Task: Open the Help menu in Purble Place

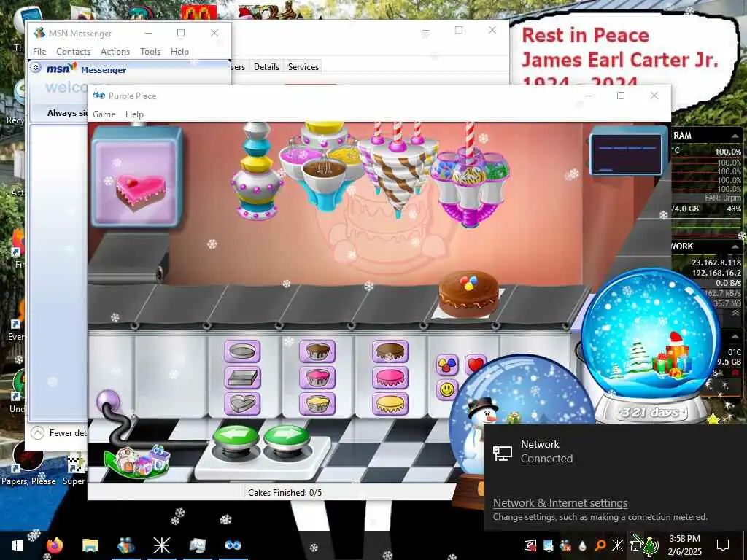Action: pos(134,114)
